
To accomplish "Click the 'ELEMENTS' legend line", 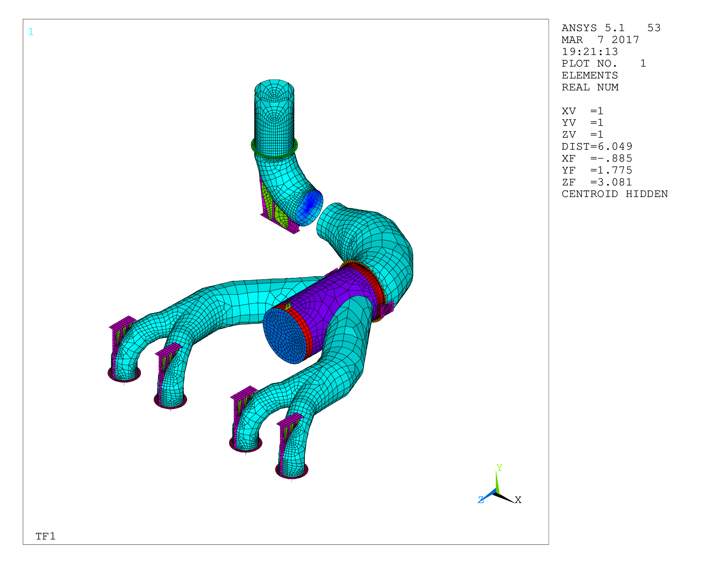I will [590, 76].
